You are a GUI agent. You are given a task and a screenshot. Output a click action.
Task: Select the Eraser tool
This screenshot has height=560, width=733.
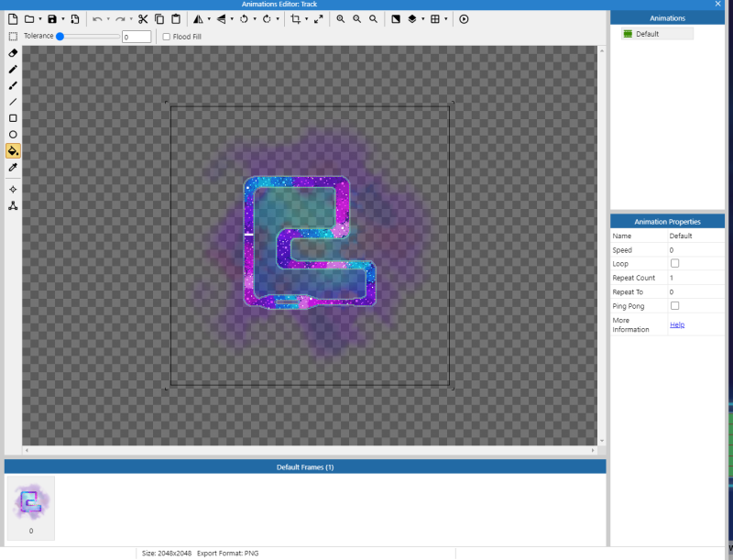(13, 53)
